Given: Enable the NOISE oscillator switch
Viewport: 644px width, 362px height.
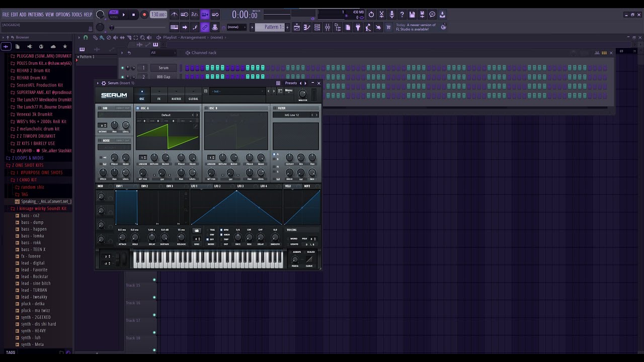Looking at the screenshot, I should click(99, 140).
